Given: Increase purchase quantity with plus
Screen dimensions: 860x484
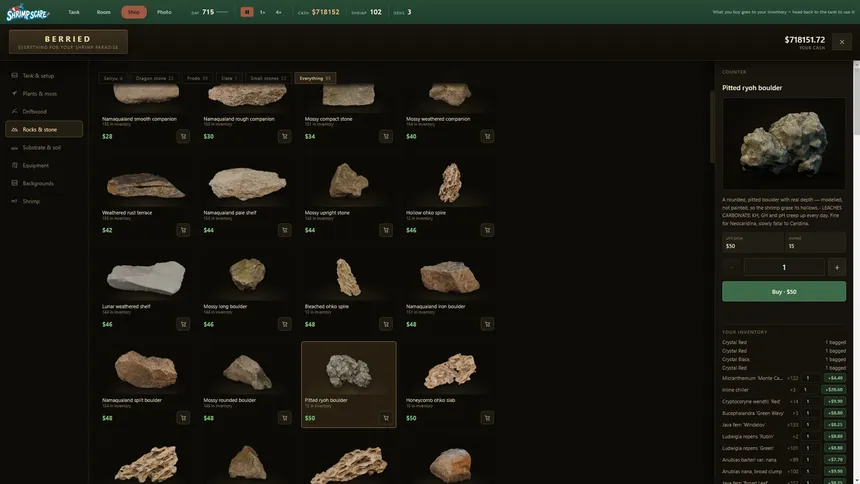Looking at the screenshot, I should click(x=837, y=267).
